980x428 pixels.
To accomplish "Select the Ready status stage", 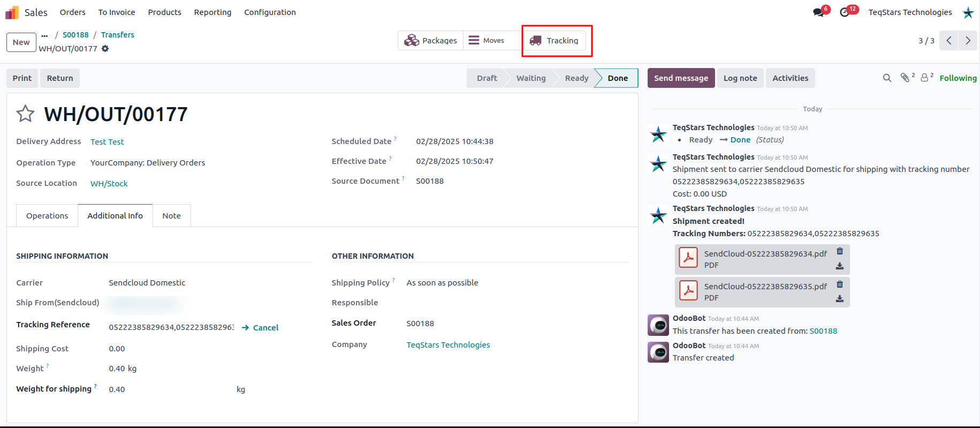I will click(576, 78).
